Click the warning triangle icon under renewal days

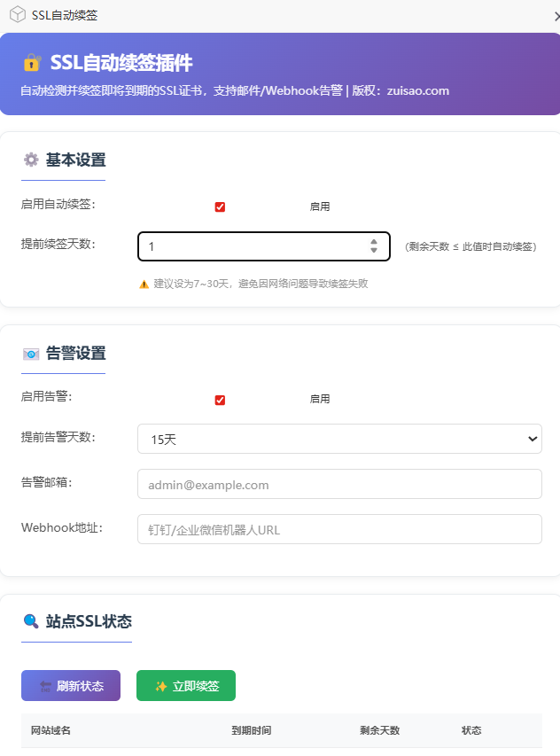pos(144,284)
